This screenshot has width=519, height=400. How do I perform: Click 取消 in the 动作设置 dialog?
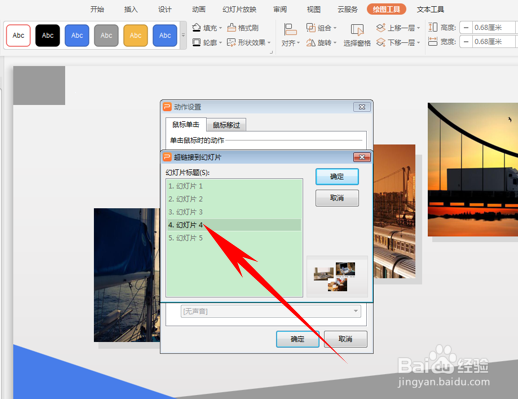click(346, 339)
